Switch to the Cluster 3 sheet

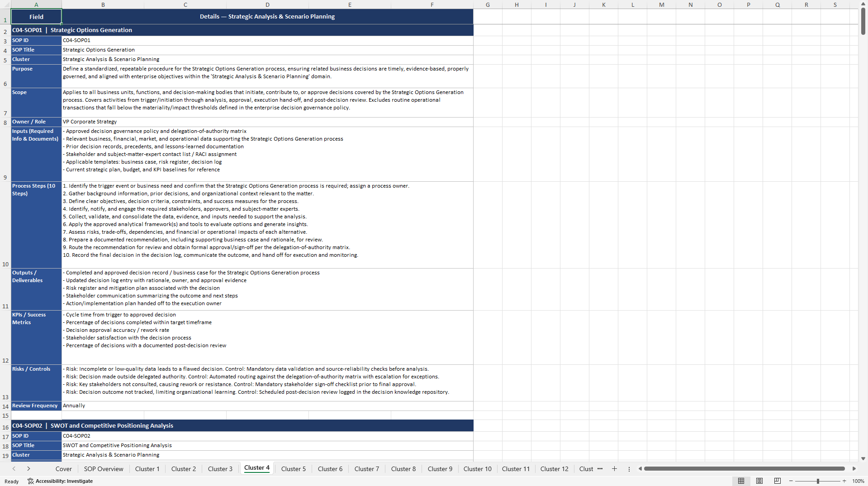coord(220,469)
